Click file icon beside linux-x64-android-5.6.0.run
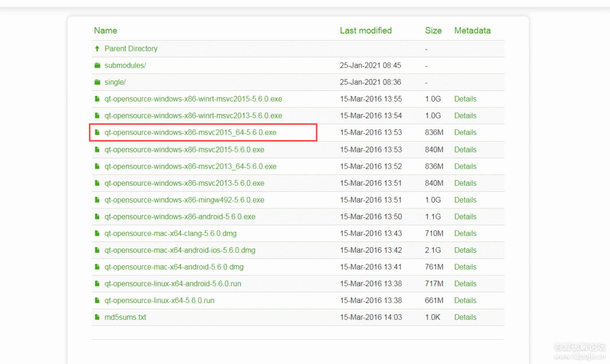This screenshot has height=364, width=610. coord(97,283)
